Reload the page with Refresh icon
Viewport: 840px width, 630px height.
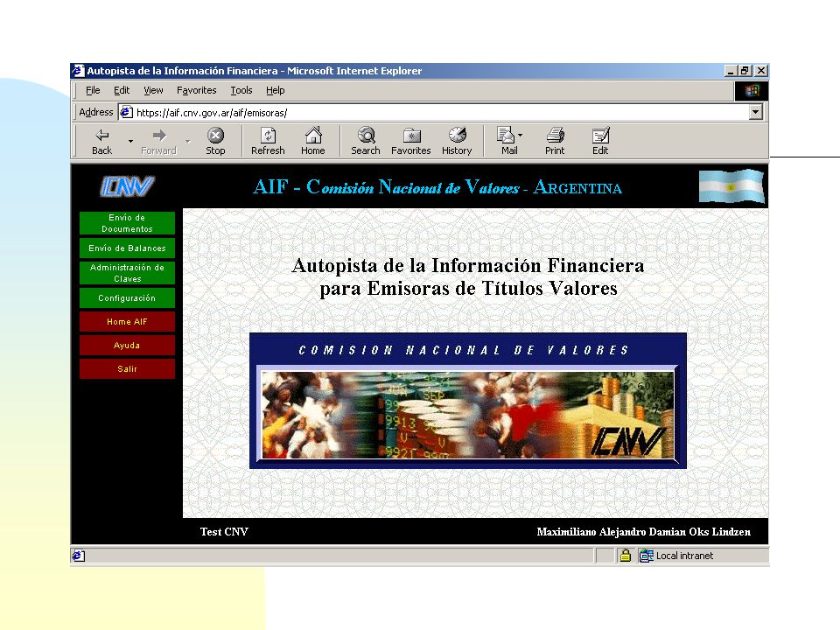tap(268, 135)
